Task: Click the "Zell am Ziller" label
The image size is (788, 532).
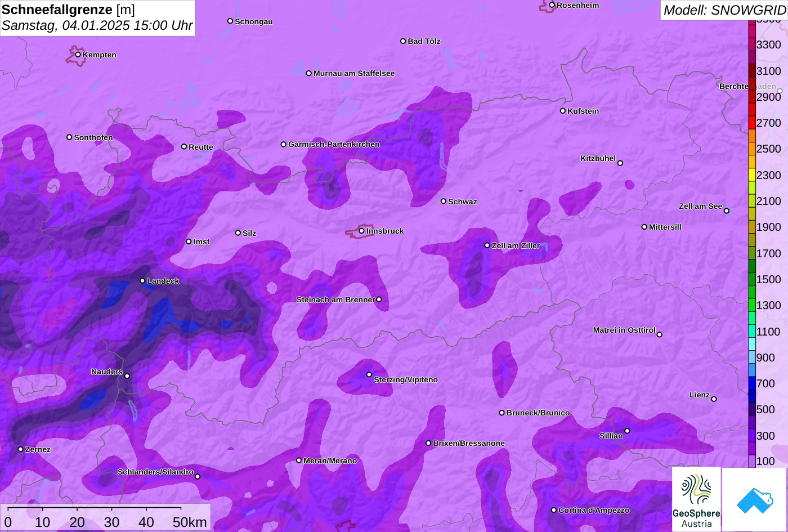Action: coord(516,245)
